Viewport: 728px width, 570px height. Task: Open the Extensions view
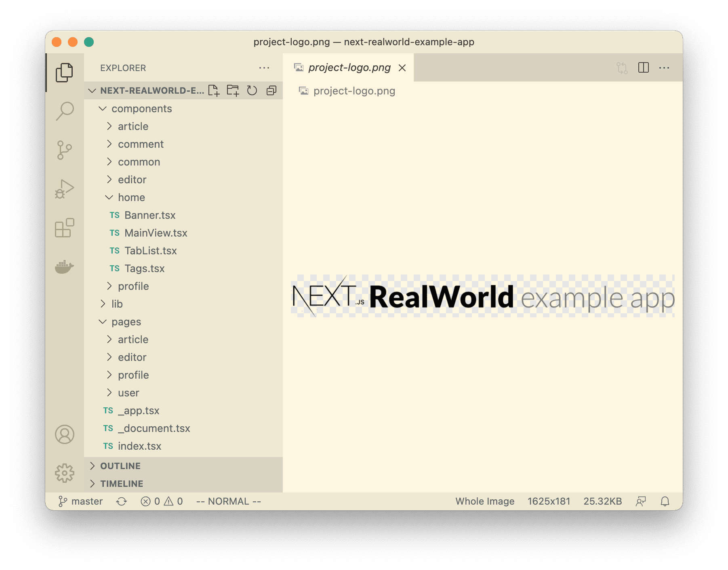[65, 228]
